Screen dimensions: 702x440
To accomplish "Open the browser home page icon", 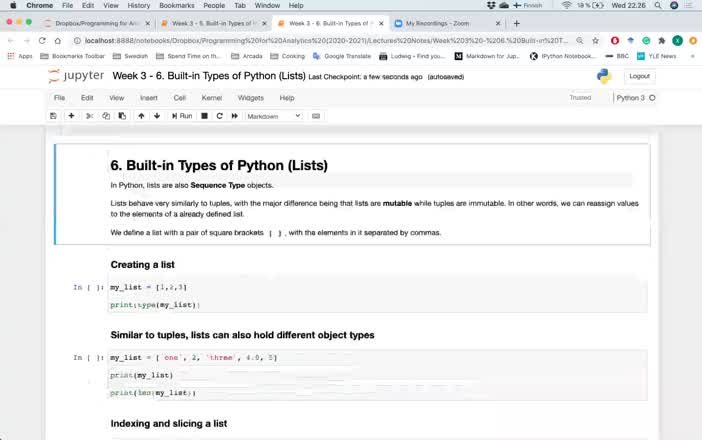I will click(x=58, y=41).
